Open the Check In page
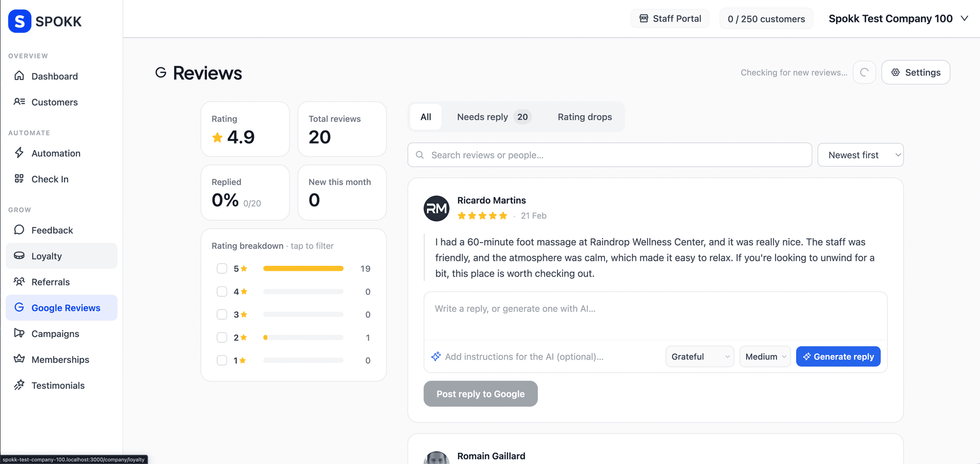Image resolution: width=980 pixels, height=464 pixels. tap(61, 179)
